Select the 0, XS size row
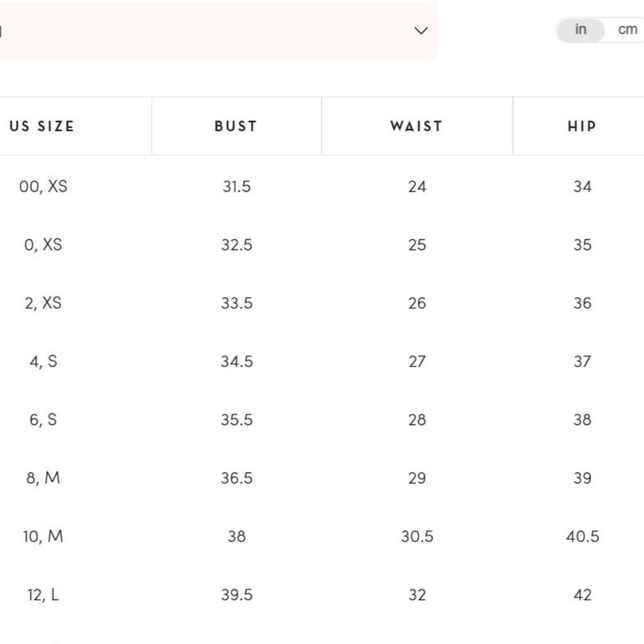Viewport: 644px width, 644px height. click(322, 245)
